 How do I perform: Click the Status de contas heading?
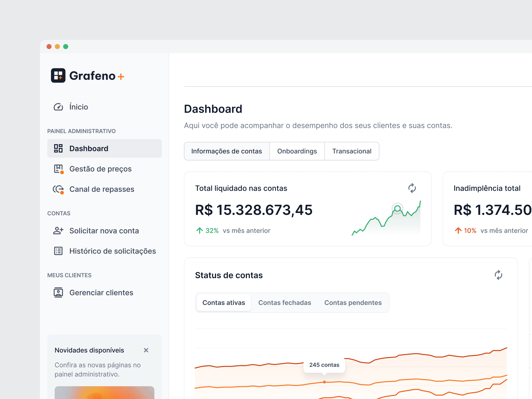click(229, 275)
